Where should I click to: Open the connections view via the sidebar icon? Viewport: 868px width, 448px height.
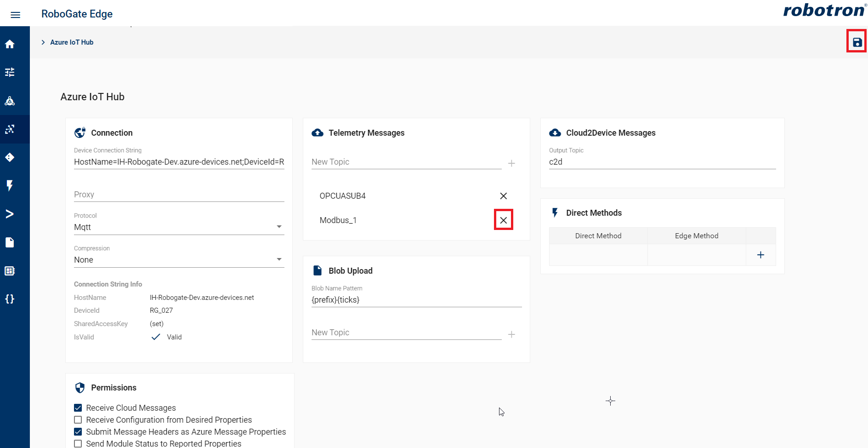click(x=10, y=129)
